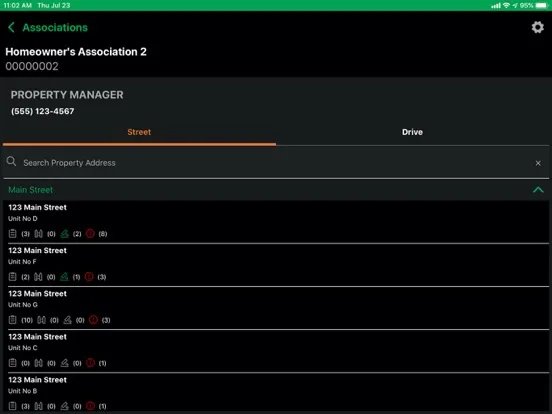Tap stamp icon for Unit No G

click(x=67, y=320)
